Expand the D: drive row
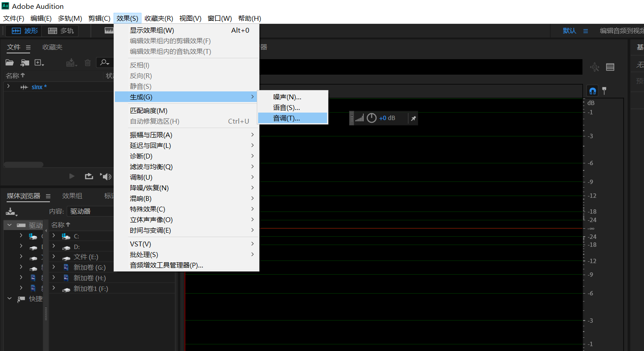Viewport: 644px width, 351px height. click(x=54, y=246)
